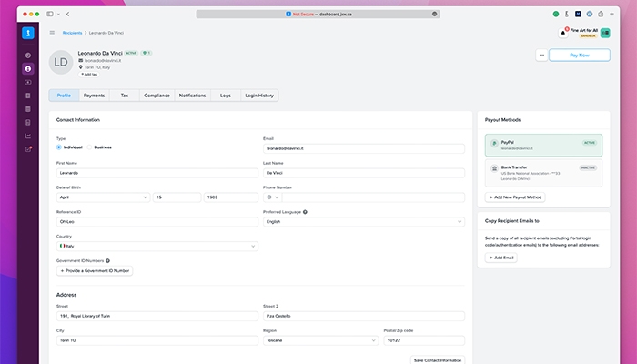
Task: Switch to the Notifications tab
Action: pyautogui.click(x=192, y=96)
